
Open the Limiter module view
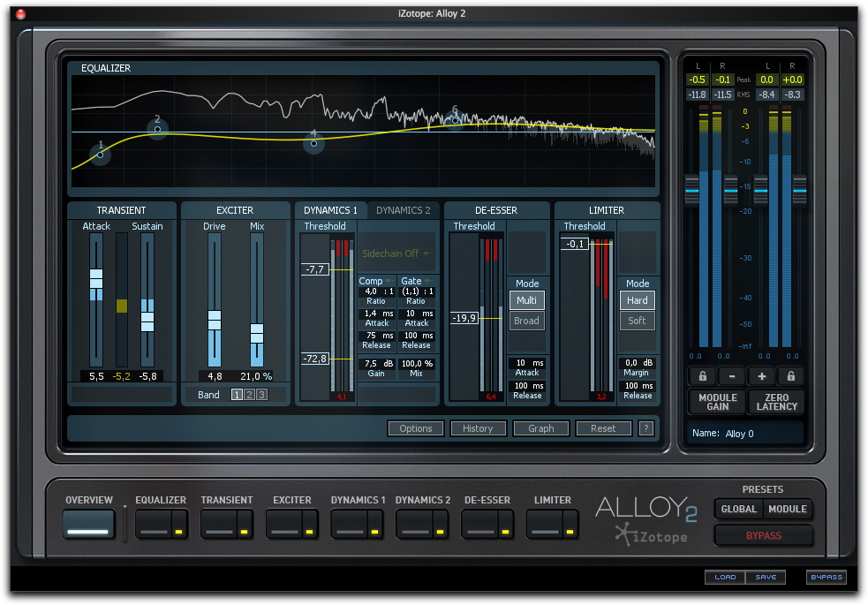pyautogui.click(x=545, y=524)
